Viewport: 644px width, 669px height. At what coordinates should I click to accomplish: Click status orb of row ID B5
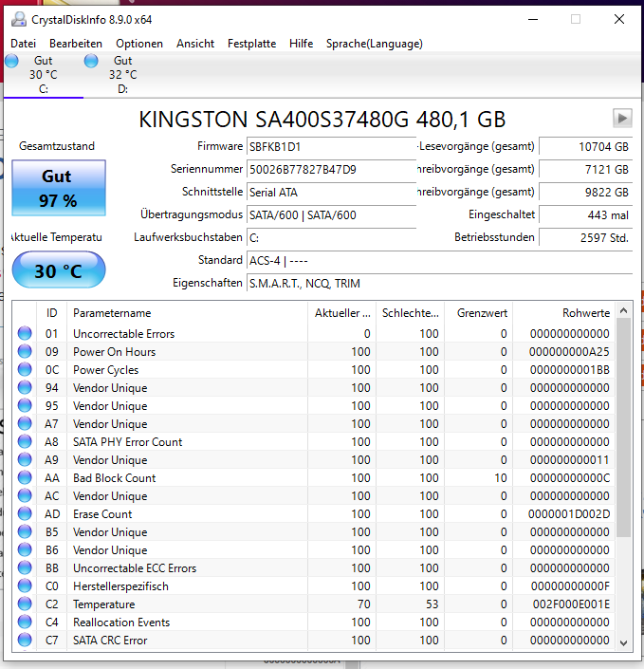[x=25, y=531]
